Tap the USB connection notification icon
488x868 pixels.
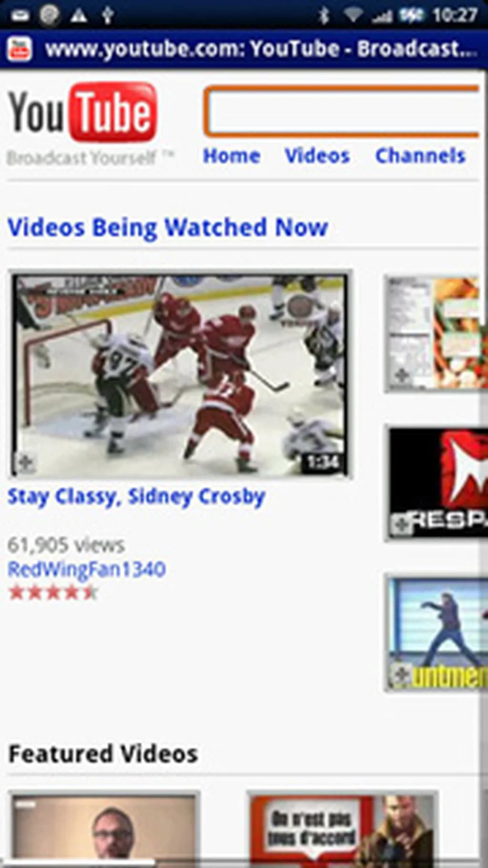click(108, 15)
